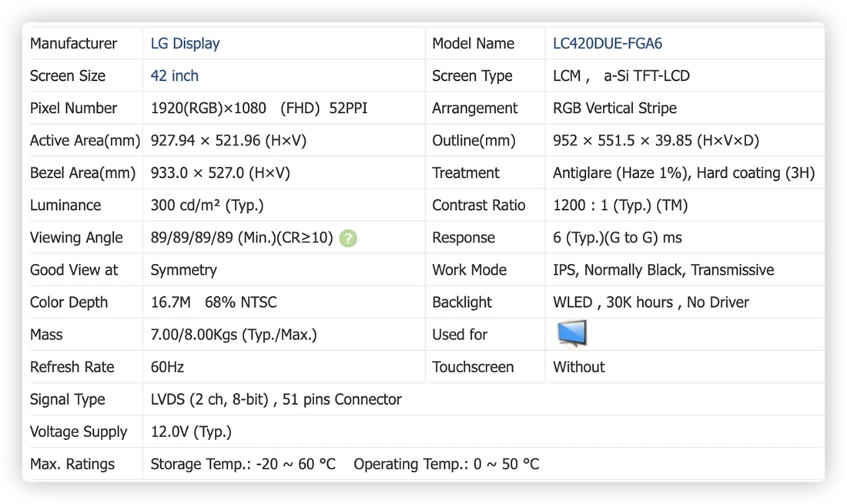Click the 12.0V (Typ.) voltage supply value
Screen dimensions: 847x504
(191, 432)
